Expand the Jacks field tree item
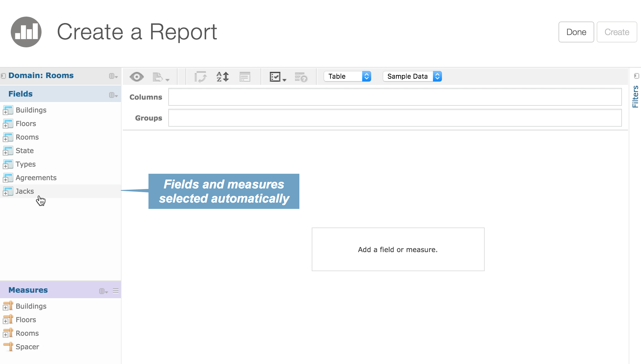Screen dimensions: 641x364 (6, 193)
